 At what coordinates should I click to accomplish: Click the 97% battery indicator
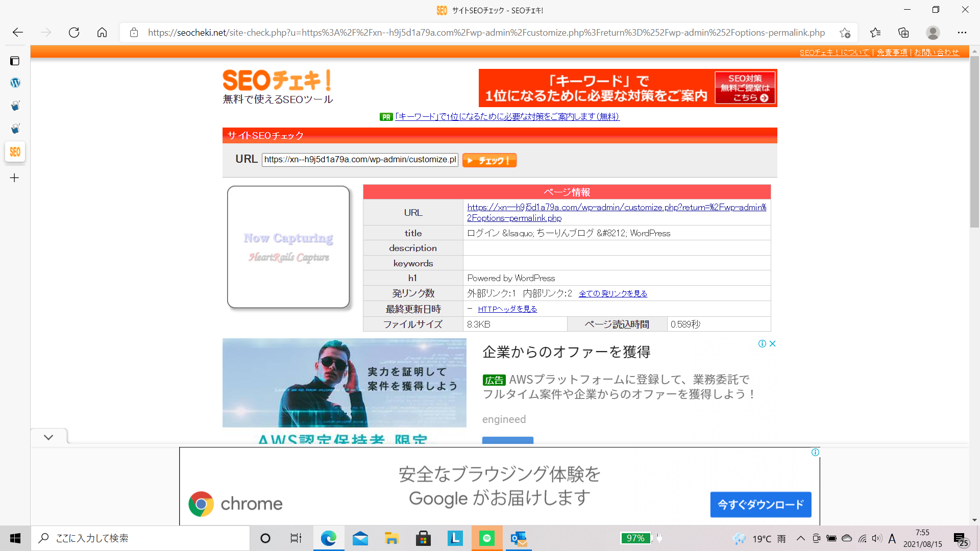pos(635,538)
